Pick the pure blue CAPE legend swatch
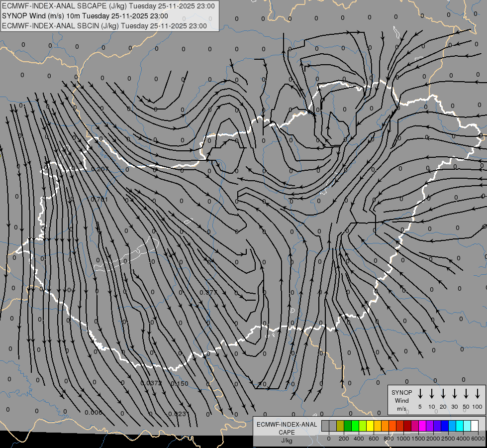Screen dimensions: 487x448 tap(445, 426)
